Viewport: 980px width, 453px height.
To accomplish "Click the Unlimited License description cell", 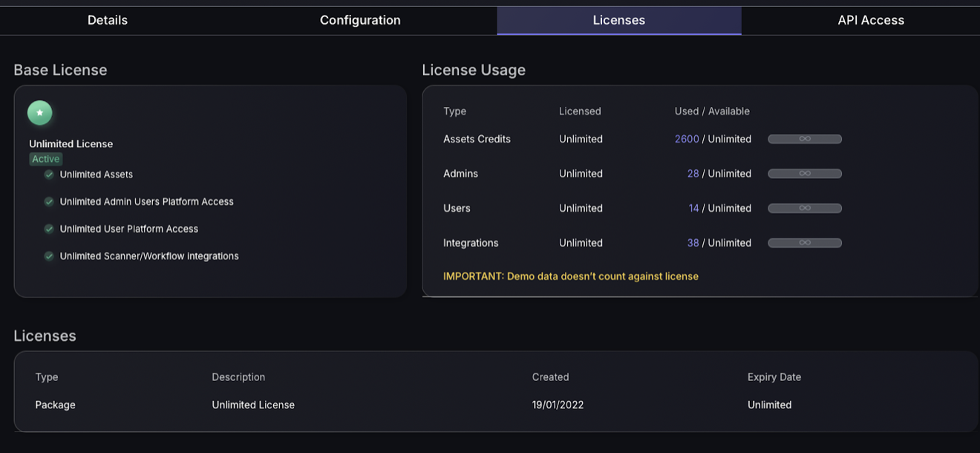I will pos(253,405).
